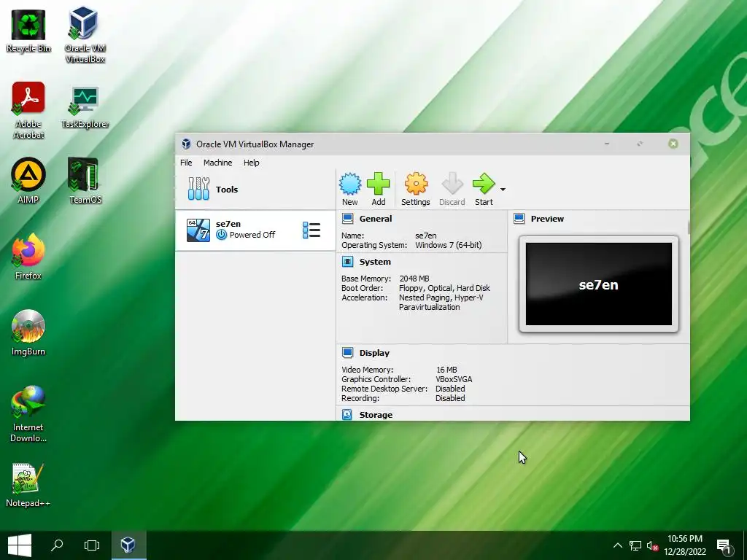Image resolution: width=747 pixels, height=560 pixels.
Task: Open the Help menu
Action: (251, 163)
